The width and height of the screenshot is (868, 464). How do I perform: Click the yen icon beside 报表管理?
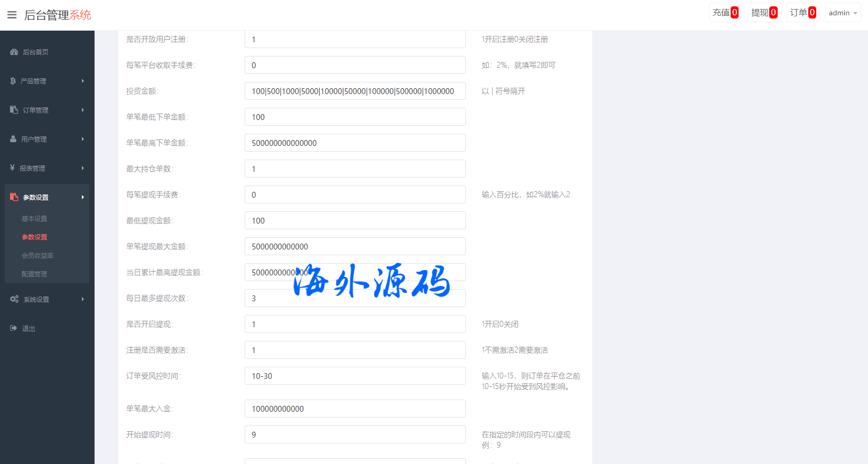pyautogui.click(x=13, y=168)
